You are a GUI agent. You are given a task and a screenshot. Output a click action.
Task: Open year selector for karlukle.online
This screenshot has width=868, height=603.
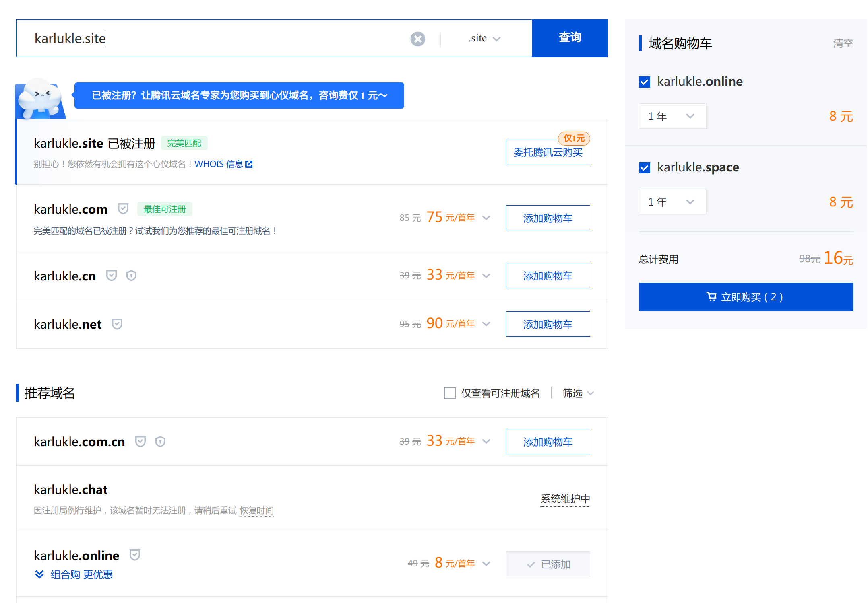672,116
